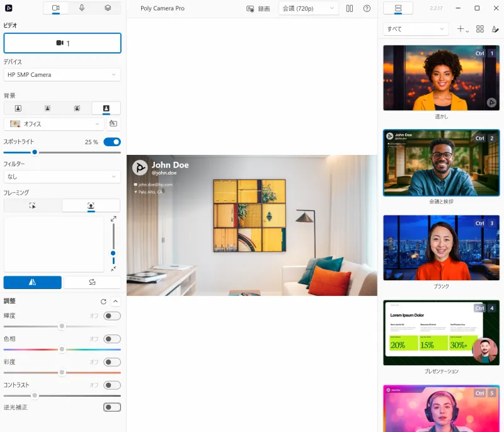
Task: Turn on the 逆光補正 backlight toggle
Action: point(112,407)
